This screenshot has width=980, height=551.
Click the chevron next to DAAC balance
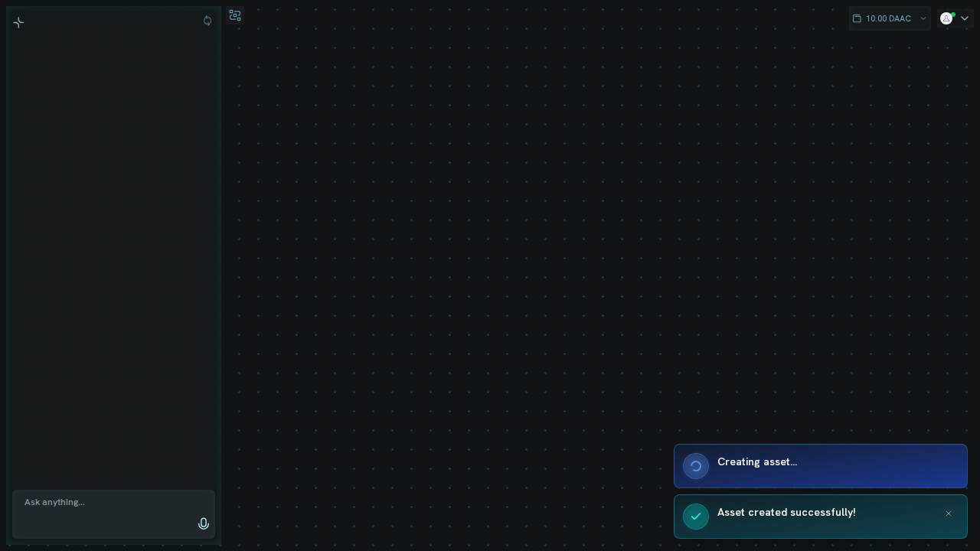coord(923,18)
